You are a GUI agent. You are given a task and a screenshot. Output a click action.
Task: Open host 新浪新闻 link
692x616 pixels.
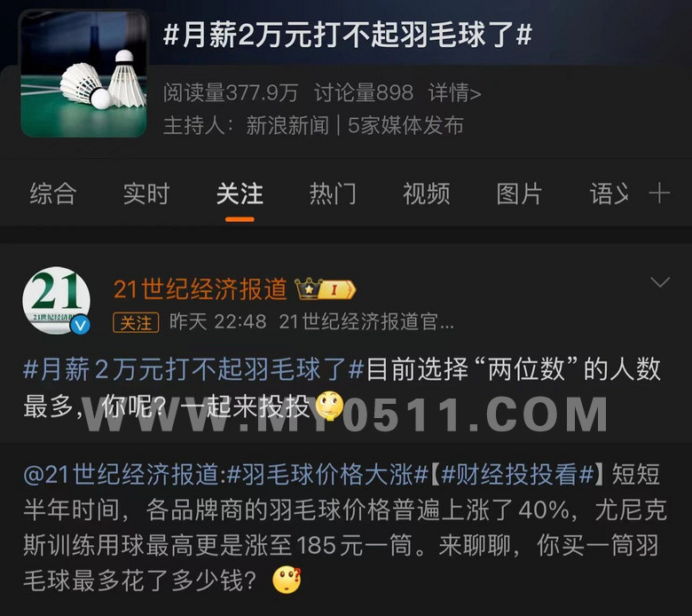point(287,125)
